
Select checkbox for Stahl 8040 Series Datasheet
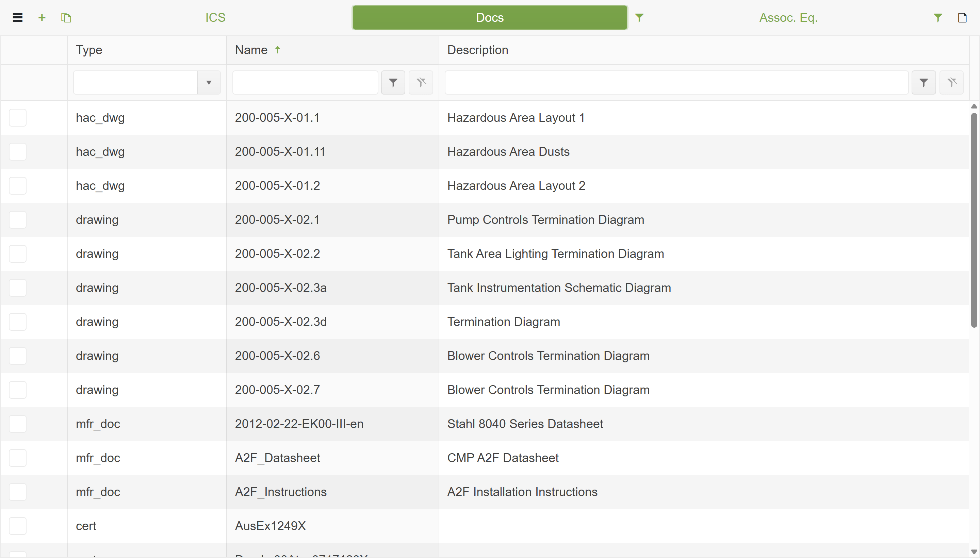click(x=18, y=424)
